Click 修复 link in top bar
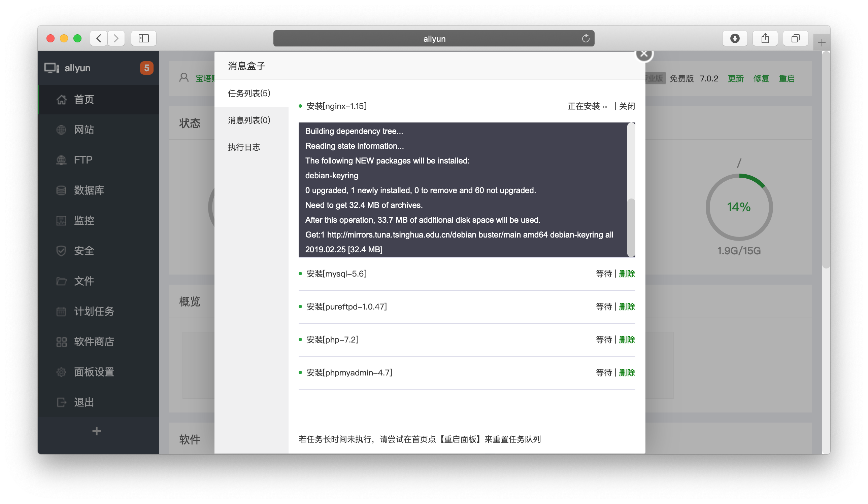 coord(761,79)
